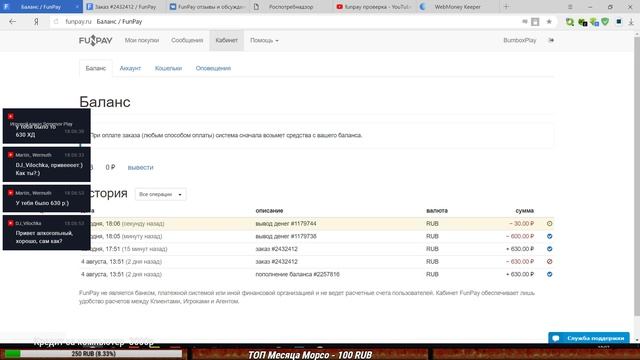Image resolution: width=640 pixels, height=360 pixels.
Task: Click the page vertical scrollbar
Action: pos(637,176)
